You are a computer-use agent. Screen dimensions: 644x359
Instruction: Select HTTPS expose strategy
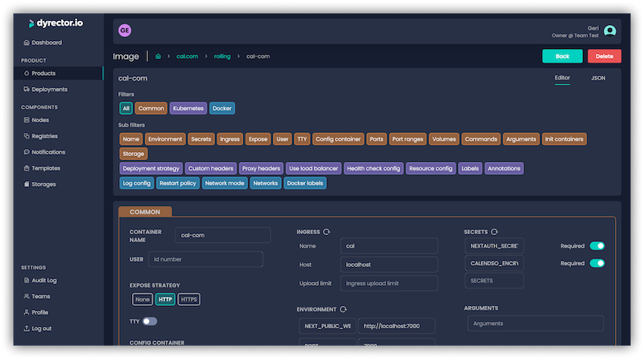tap(188, 299)
